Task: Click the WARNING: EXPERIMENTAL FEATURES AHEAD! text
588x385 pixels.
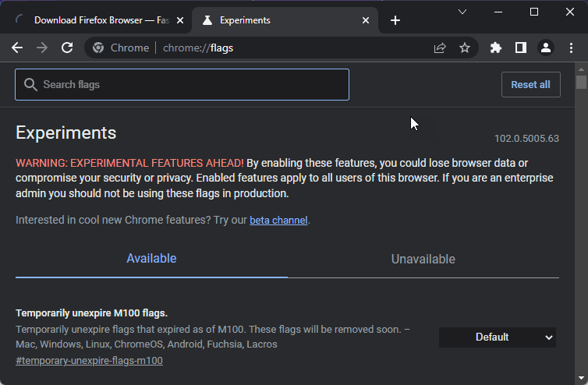Action: (x=129, y=163)
